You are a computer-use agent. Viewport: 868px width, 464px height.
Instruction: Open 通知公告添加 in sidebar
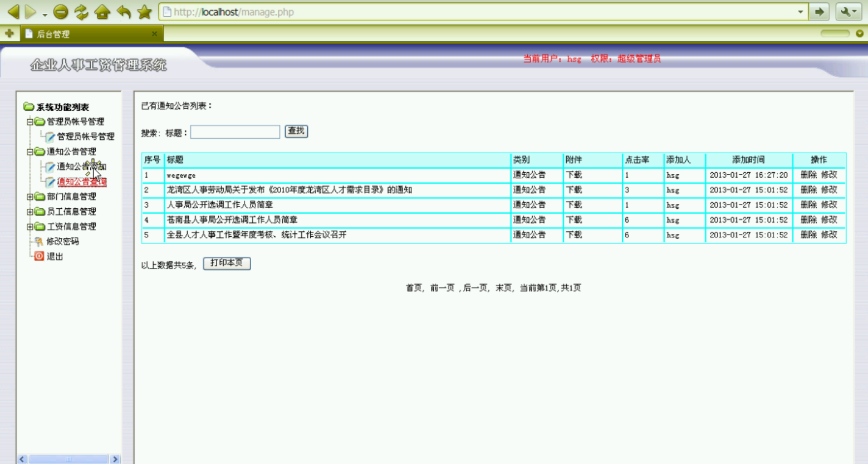coord(82,167)
